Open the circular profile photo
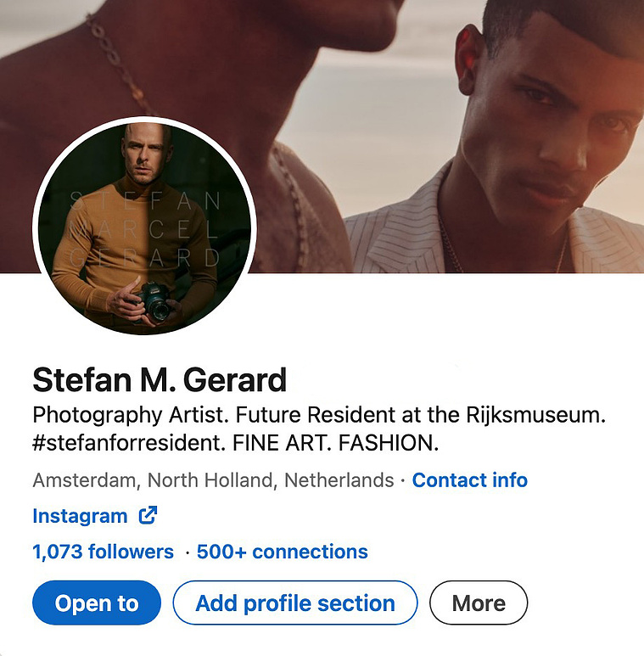Screen dimensions: 644x656 point(145,227)
